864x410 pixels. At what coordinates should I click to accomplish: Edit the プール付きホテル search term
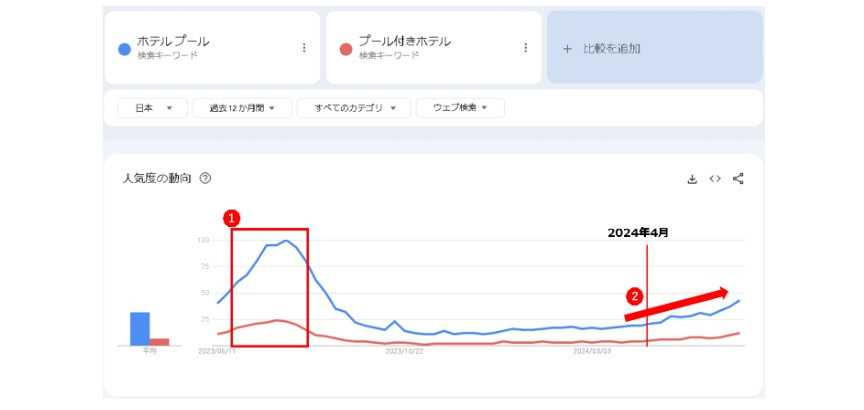(x=404, y=42)
